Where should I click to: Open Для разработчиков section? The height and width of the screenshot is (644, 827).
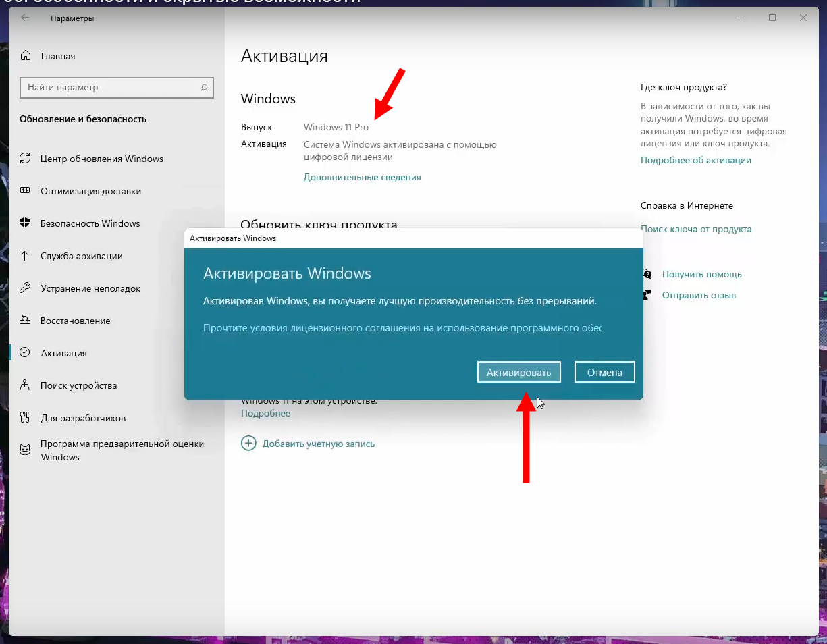click(117, 418)
